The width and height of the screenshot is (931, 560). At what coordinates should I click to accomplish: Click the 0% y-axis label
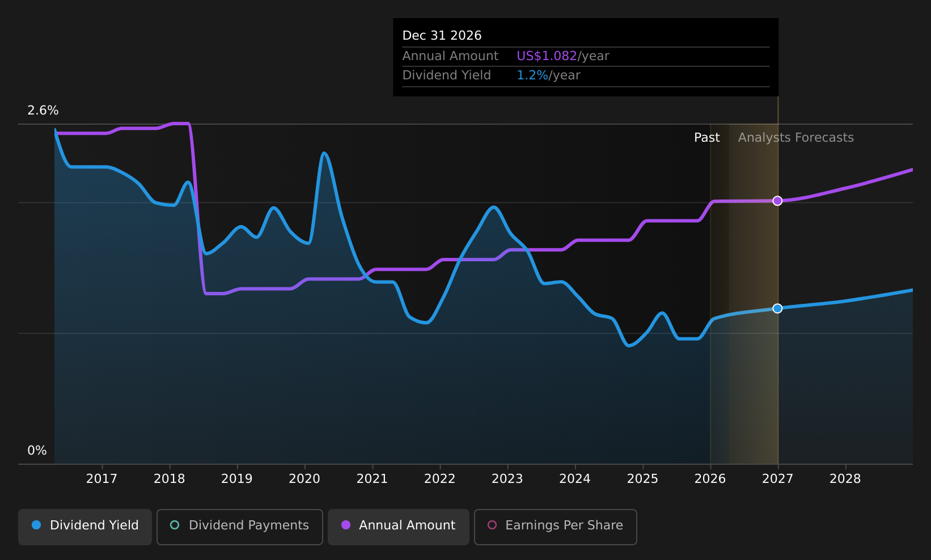pos(37,451)
